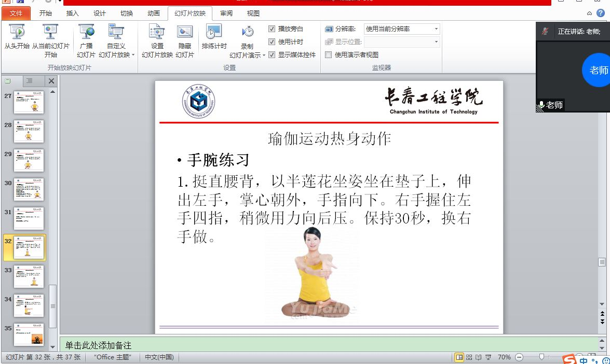Screen dimensions: 610x364
Task: Enable Use Presenter View (使用演示者视图) checkbox
Action: [x=329, y=55]
